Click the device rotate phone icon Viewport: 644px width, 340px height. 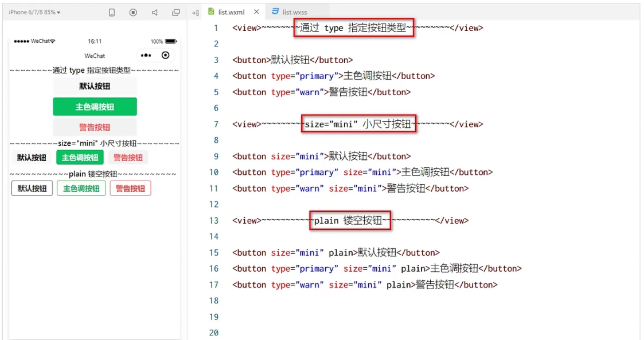coord(112,12)
